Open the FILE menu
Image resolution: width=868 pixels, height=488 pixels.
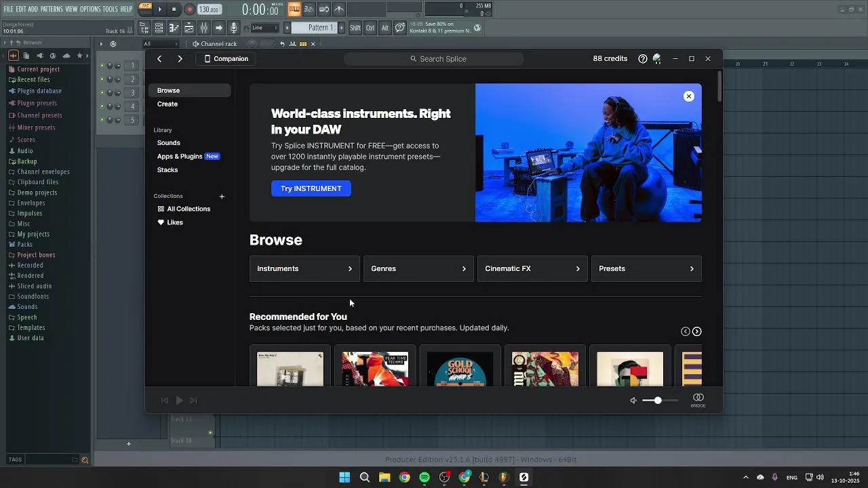click(x=9, y=9)
